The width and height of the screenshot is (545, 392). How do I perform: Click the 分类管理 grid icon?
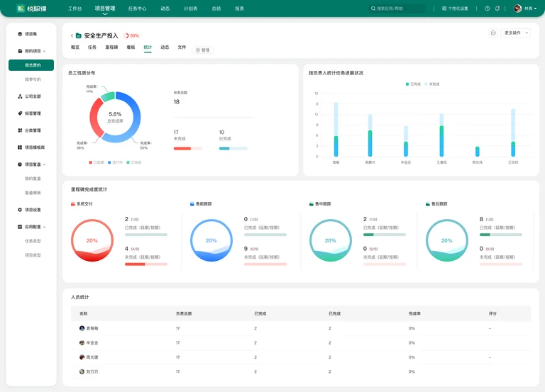point(20,130)
